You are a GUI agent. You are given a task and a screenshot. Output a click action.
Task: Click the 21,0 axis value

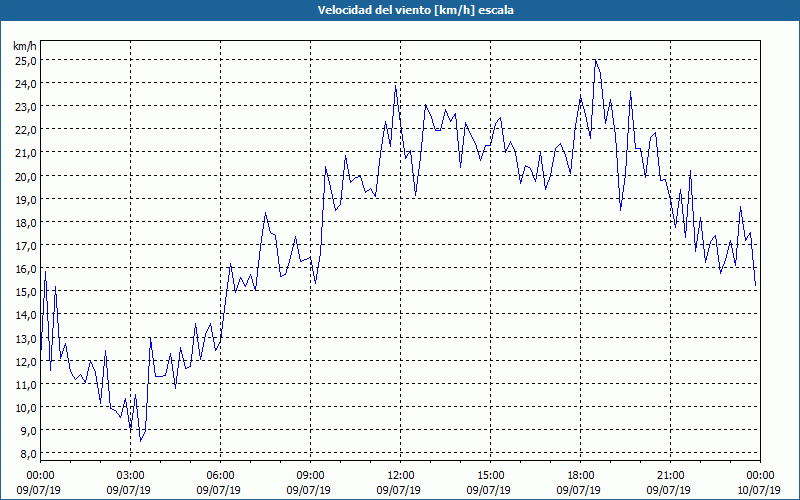tap(25, 153)
